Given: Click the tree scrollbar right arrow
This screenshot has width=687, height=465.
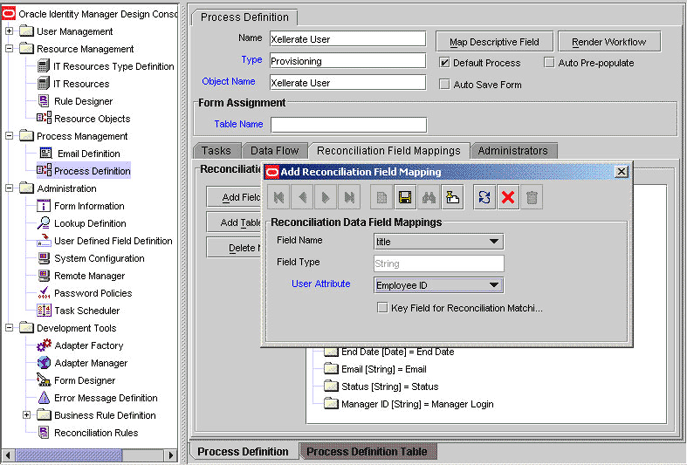Looking at the screenshot, I should (x=171, y=455).
